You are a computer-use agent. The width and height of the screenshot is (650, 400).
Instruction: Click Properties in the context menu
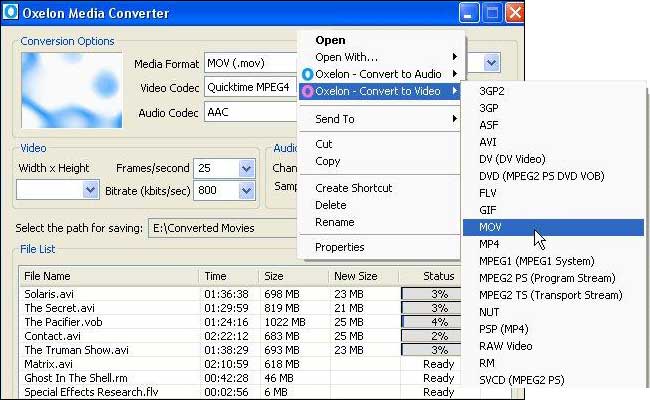click(339, 247)
